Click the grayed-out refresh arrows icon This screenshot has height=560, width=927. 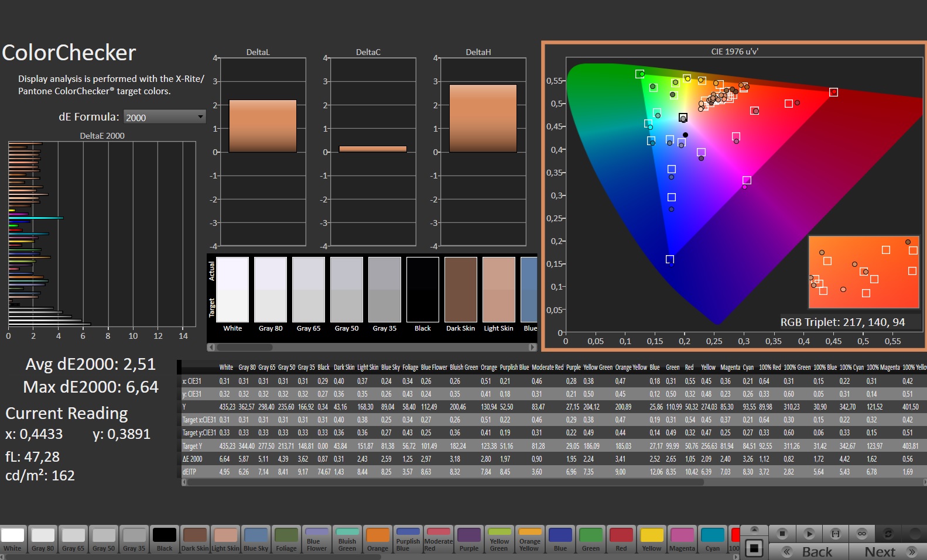click(888, 533)
